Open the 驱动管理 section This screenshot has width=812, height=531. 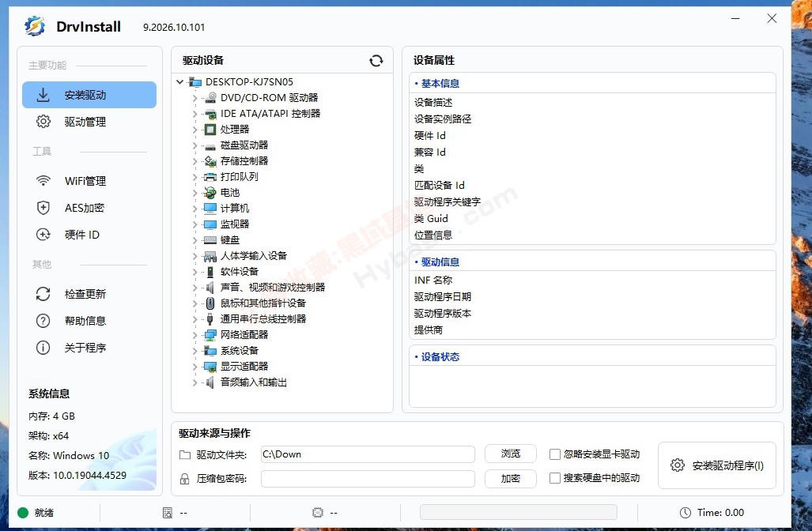coord(89,122)
